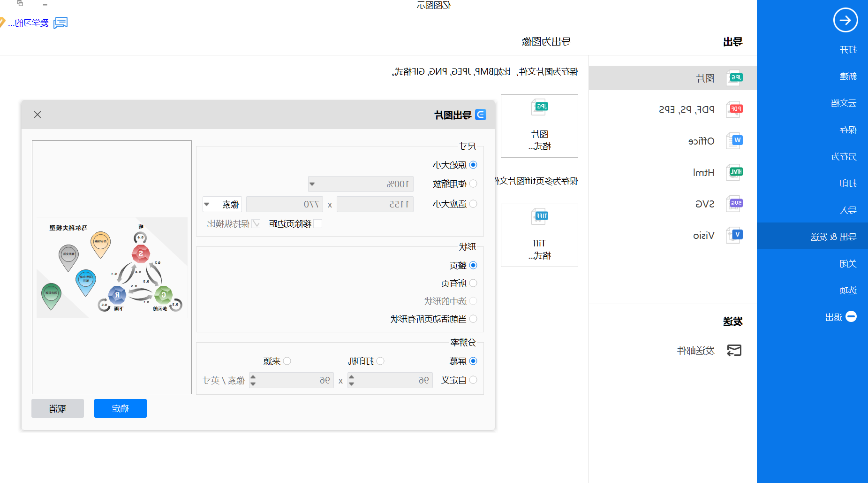Click the 'SVG' export label
The image size is (868, 483).
[705, 204]
